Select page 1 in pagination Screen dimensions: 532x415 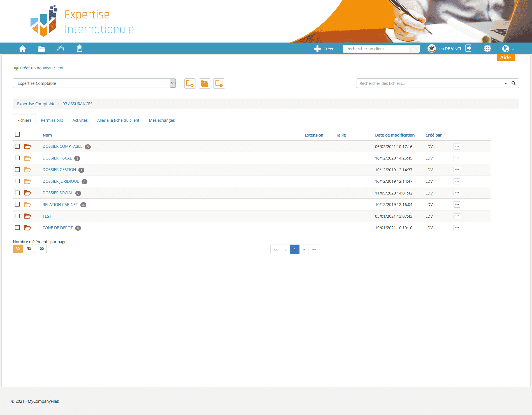pos(295,249)
